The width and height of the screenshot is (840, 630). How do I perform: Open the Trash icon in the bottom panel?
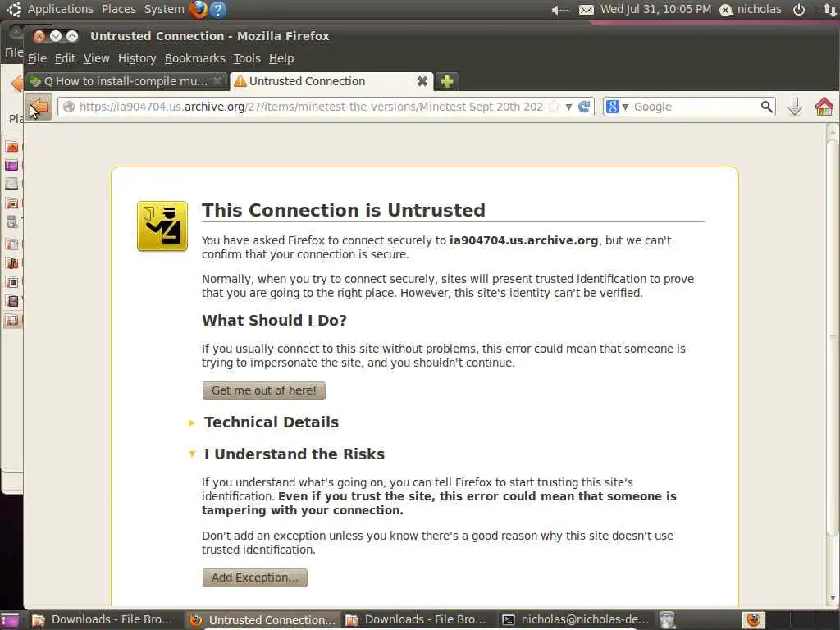(667, 620)
